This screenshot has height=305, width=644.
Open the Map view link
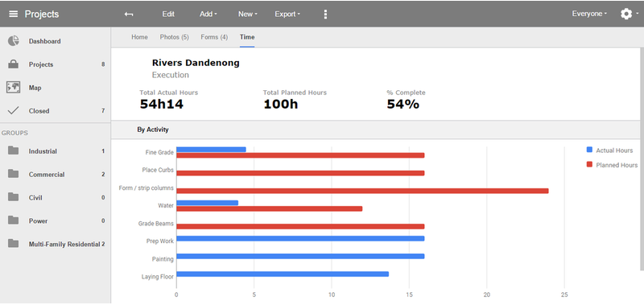35,88
